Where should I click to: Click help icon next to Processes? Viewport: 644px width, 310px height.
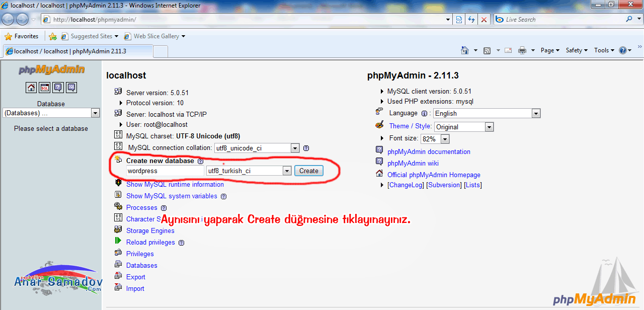[x=164, y=208]
